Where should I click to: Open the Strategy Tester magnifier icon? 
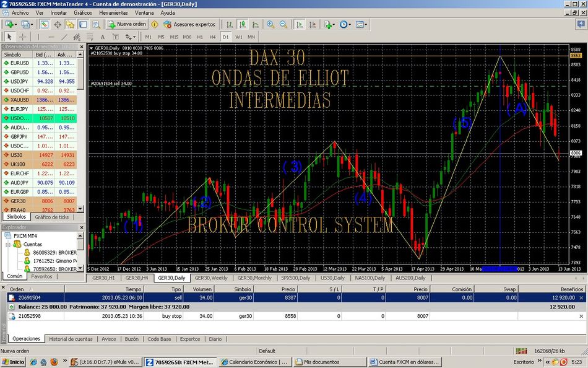(x=96, y=24)
